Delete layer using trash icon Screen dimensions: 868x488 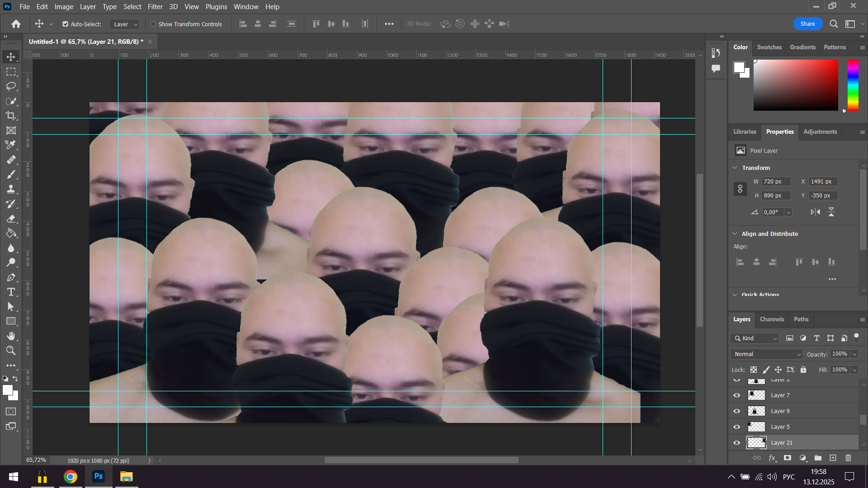[x=848, y=458]
